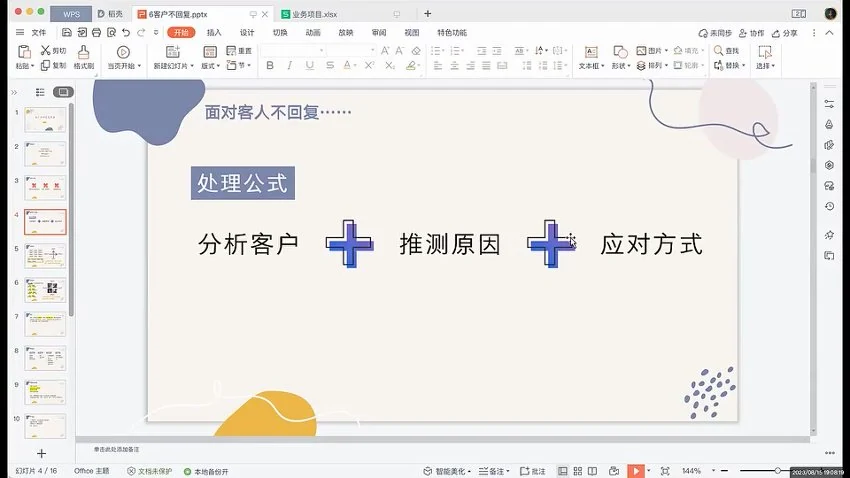The image size is (850, 478).
Task: Click the 协作 collaborate button
Action: click(x=751, y=33)
